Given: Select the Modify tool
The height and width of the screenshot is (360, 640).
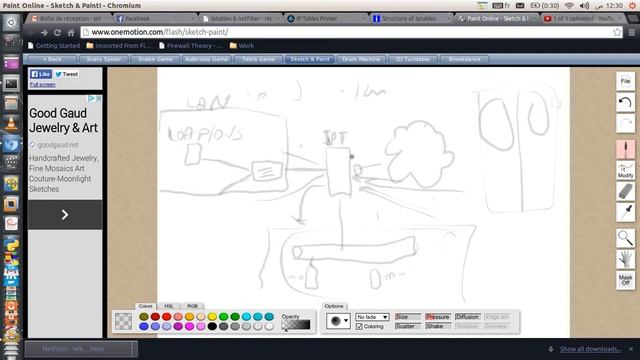Looking at the screenshot, I should coord(625,171).
